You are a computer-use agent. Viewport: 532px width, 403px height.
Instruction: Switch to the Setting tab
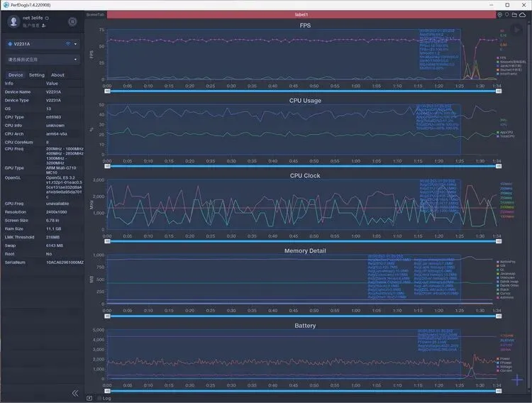[x=37, y=75]
